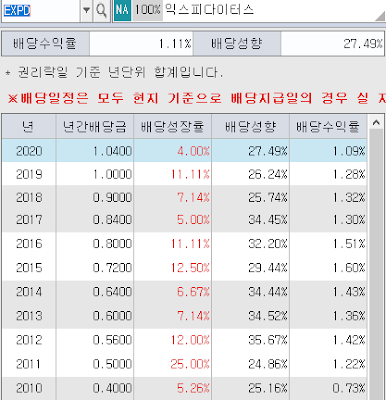Click the 34.45% payout ratio cell
386x400 pixels.
tap(250, 220)
